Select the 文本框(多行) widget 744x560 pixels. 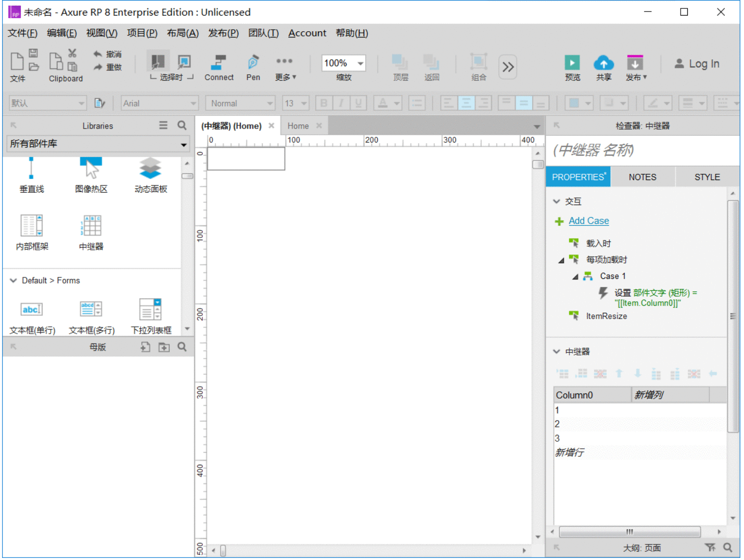92,317
